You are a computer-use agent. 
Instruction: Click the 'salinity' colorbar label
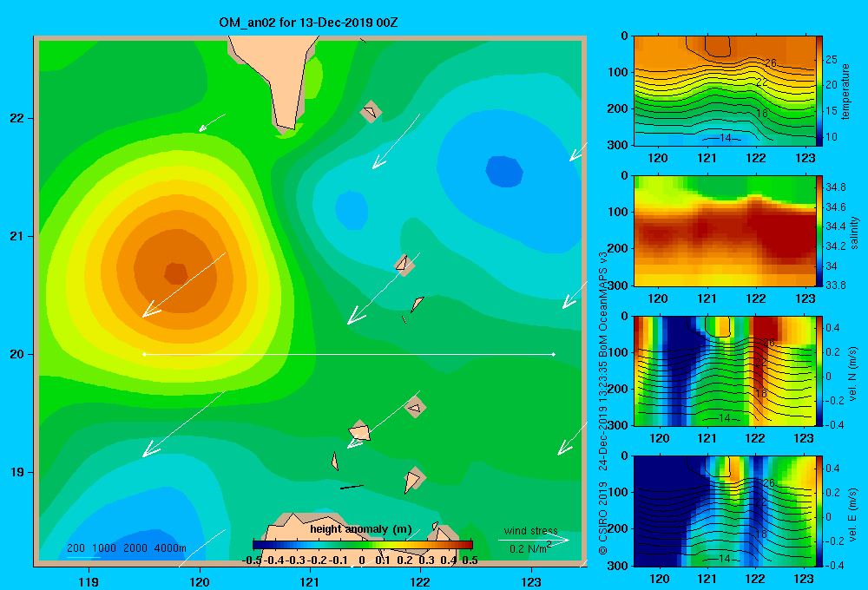tap(853, 233)
